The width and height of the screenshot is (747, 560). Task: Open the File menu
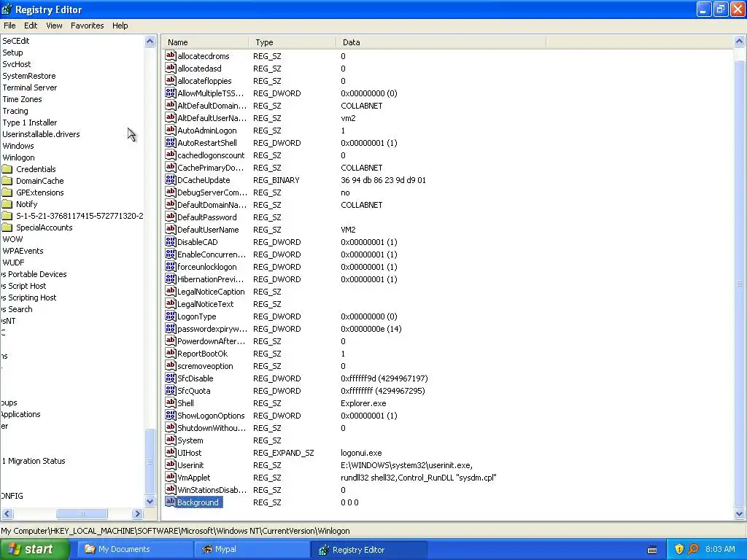click(9, 26)
